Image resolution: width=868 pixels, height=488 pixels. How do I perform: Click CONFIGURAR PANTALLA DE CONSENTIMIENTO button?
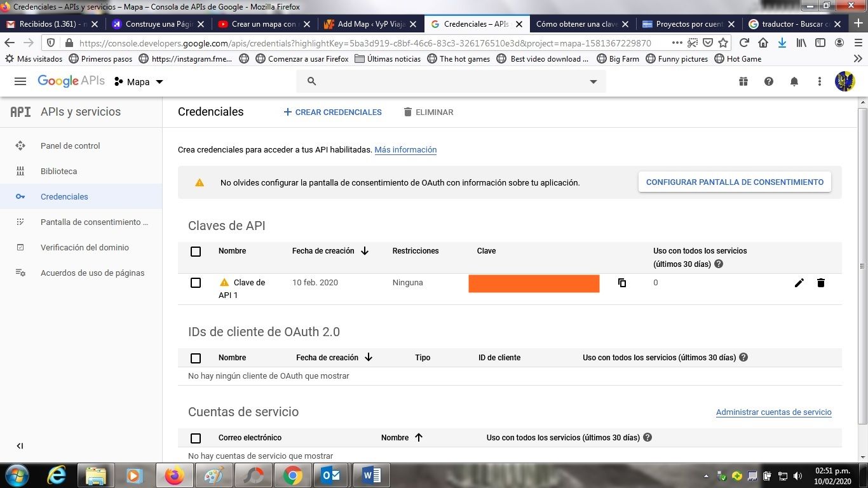(x=735, y=182)
